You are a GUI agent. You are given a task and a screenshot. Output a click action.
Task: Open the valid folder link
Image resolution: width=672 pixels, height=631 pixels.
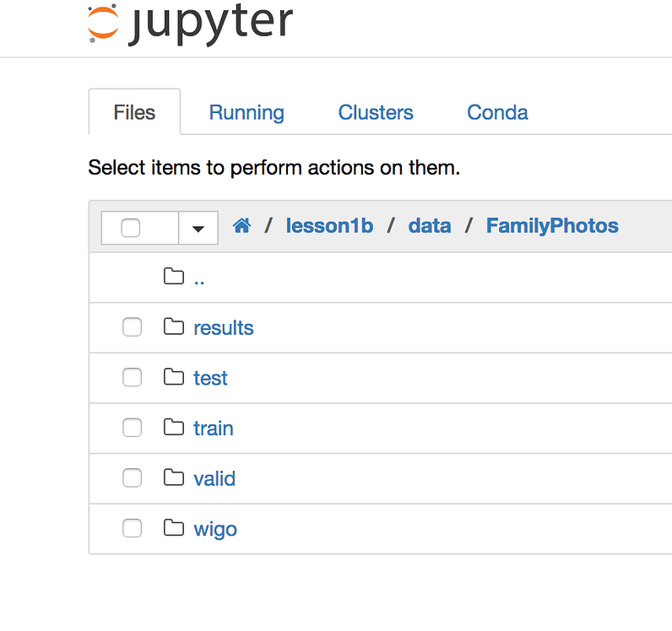(x=214, y=479)
